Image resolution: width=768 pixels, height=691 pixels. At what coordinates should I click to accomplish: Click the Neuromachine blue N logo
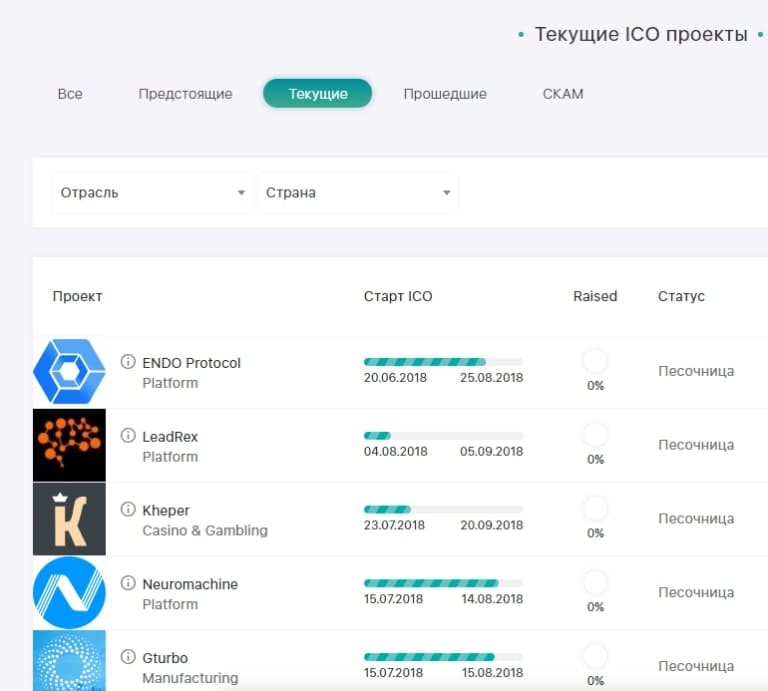[x=69, y=593]
